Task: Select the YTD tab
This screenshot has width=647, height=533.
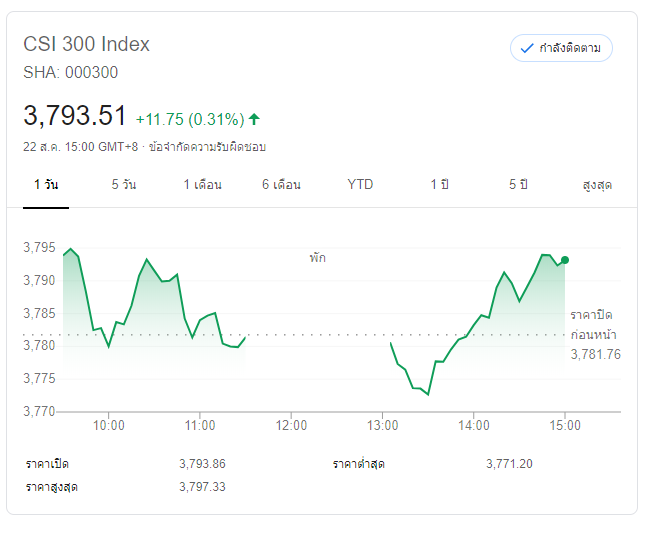Action: (360, 185)
